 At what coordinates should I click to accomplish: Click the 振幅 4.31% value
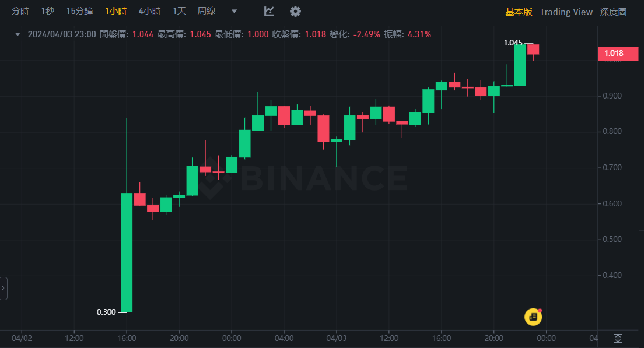419,34
